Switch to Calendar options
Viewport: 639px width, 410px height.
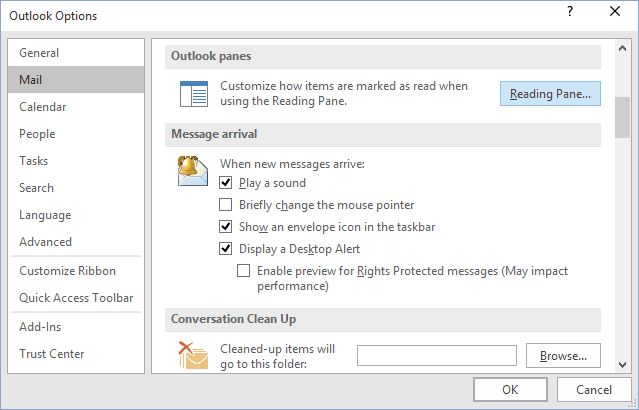(76, 107)
